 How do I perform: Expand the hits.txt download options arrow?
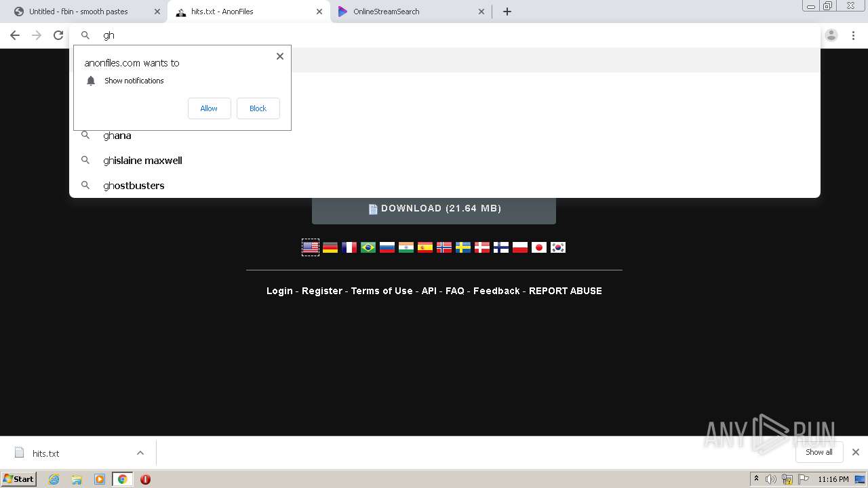pyautogui.click(x=140, y=453)
